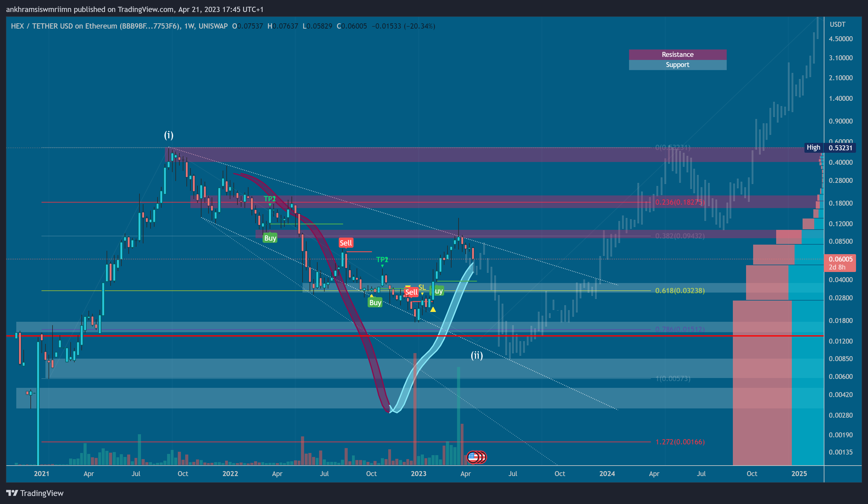The height and width of the screenshot is (504, 868).
Task: Click the low value L0.05829
Action: pos(317,26)
